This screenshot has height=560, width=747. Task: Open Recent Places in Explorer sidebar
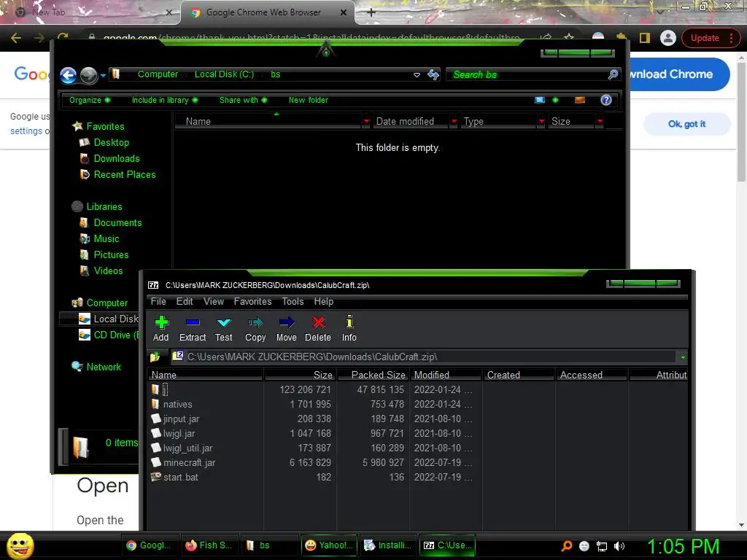(x=124, y=175)
